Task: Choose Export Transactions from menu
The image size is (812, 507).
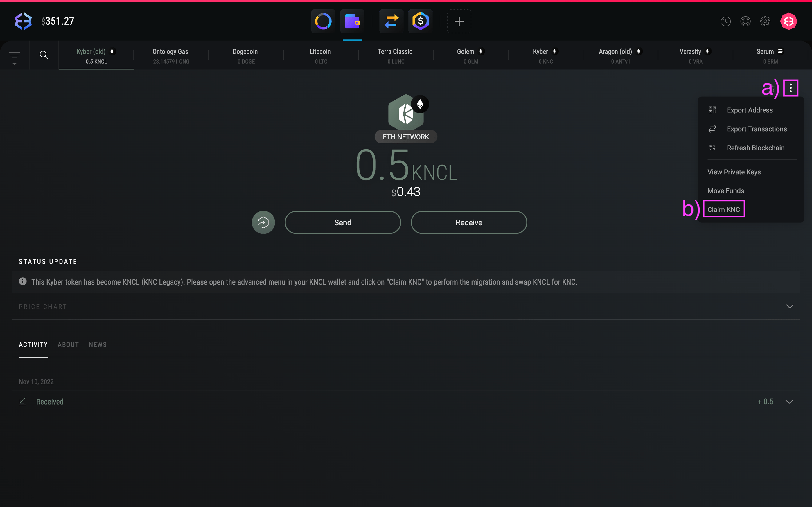Action: 756,129
